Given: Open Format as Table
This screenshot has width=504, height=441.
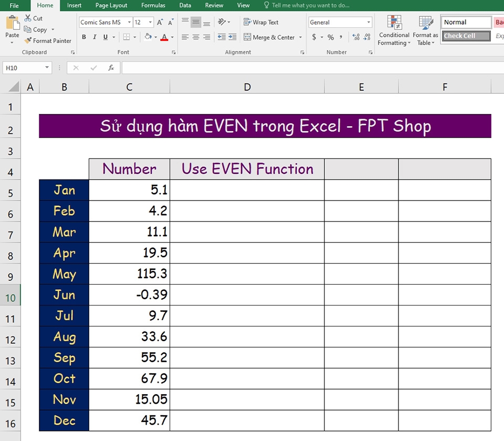Looking at the screenshot, I should [425, 30].
